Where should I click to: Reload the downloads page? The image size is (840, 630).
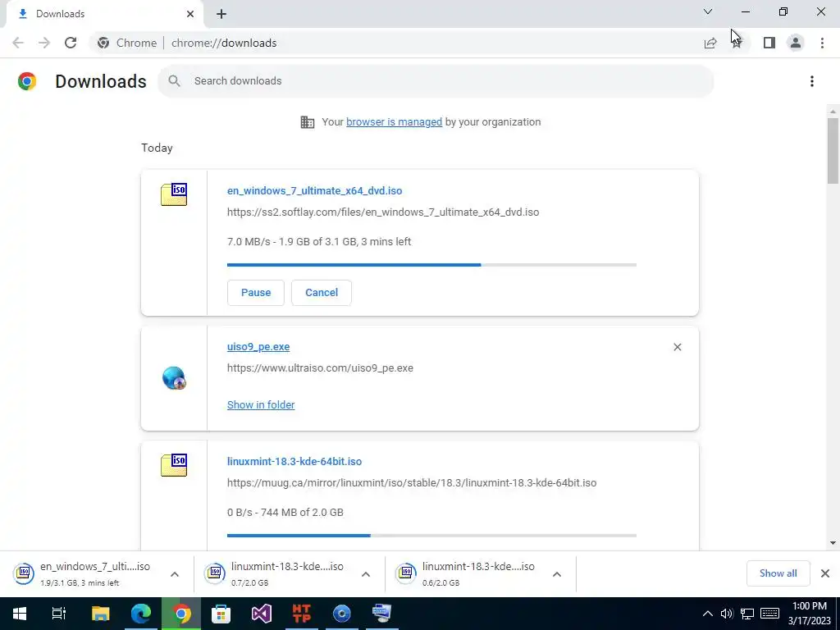click(71, 43)
